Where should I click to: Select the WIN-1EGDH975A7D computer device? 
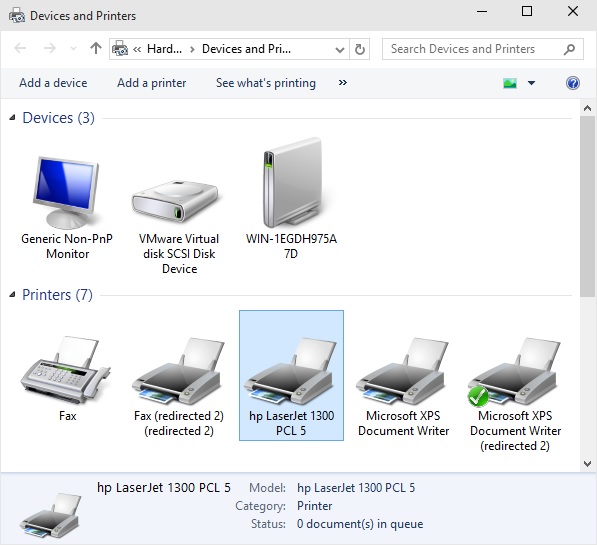(292, 182)
